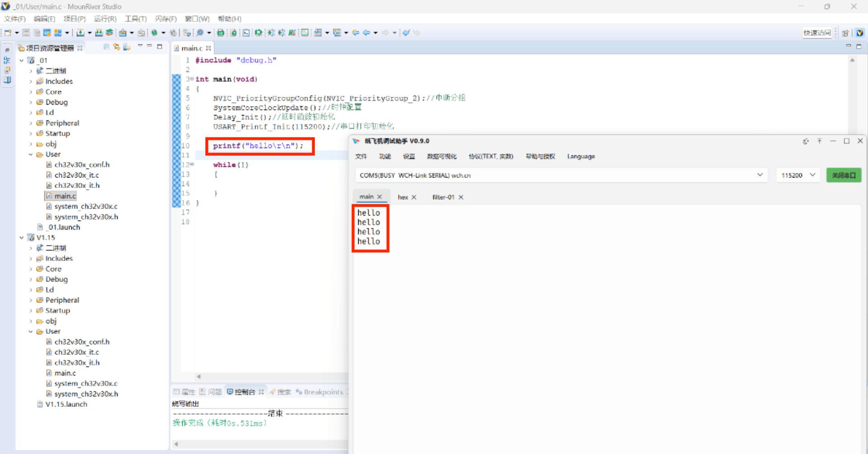Maximize the project explorer panel
Viewport: 868px width, 454px height.
pos(160,47)
